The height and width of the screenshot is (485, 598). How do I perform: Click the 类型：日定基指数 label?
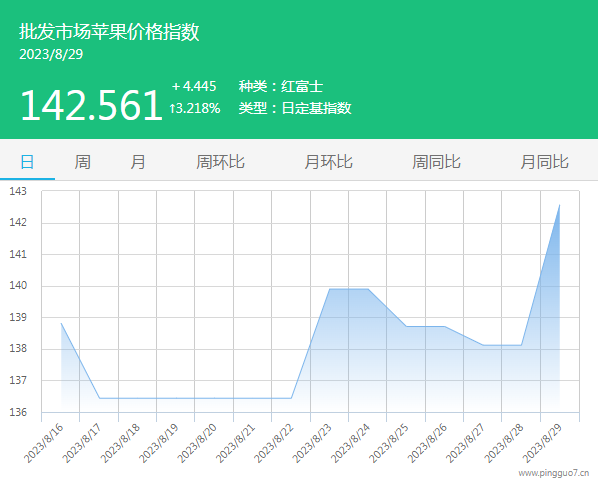pos(295,108)
